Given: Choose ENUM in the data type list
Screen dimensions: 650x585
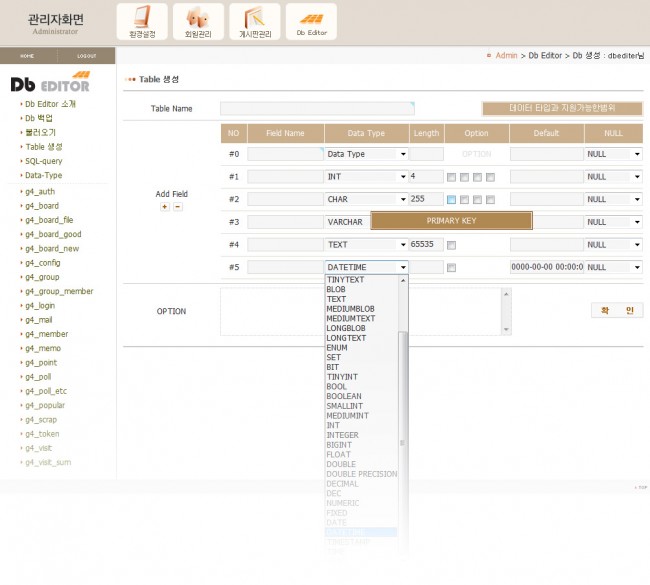Looking at the screenshot, I should tap(337, 348).
